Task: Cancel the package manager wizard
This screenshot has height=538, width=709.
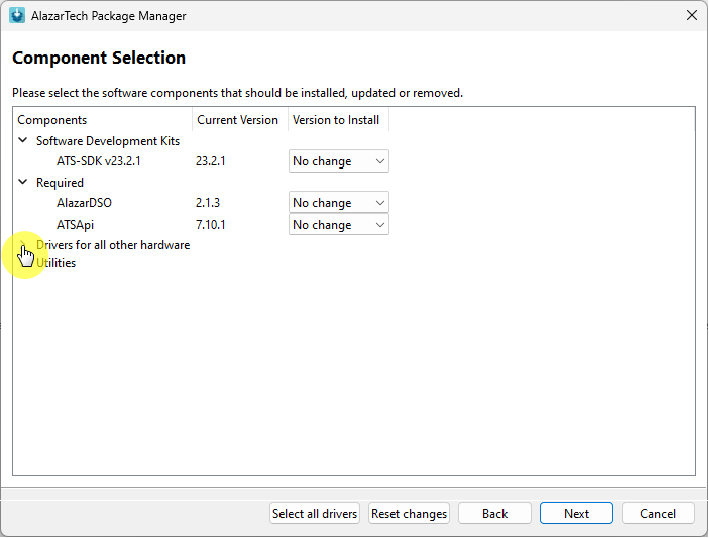Action: [x=658, y=514]
